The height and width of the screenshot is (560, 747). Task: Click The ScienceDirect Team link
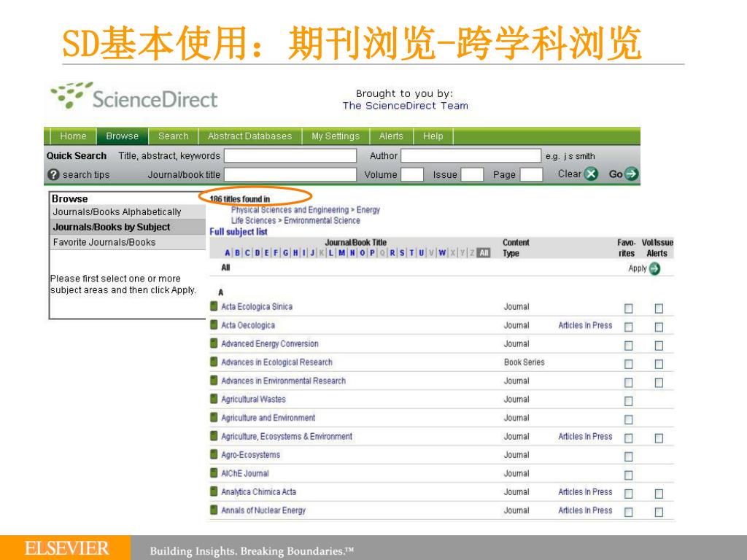coord(406,106)
